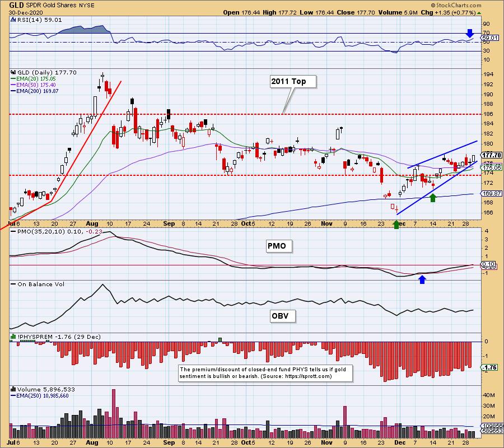
Task: Select the RSI(14) 59.01 legend label
Action: (40, 20)
